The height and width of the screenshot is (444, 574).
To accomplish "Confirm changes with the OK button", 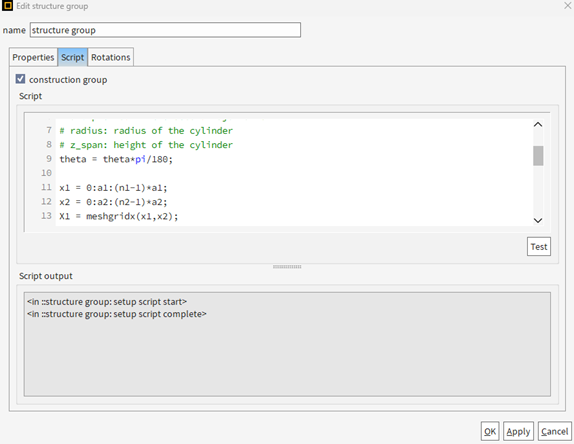I will click(490, 432).
